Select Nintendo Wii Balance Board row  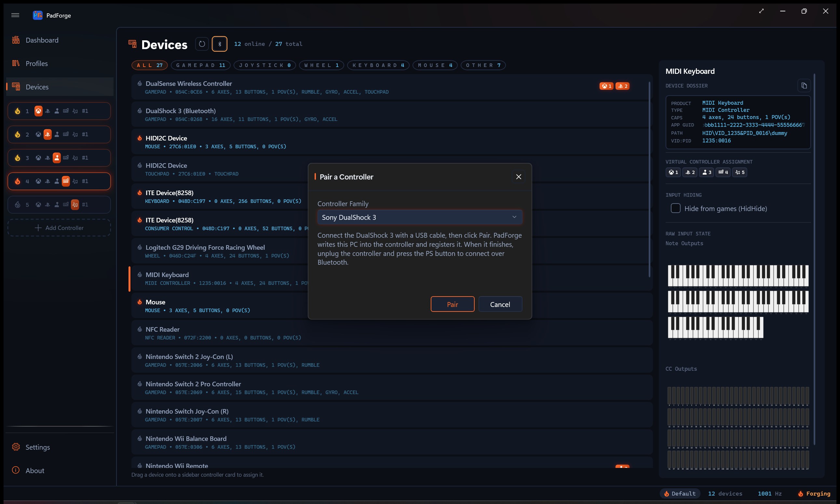pos(392,443)
